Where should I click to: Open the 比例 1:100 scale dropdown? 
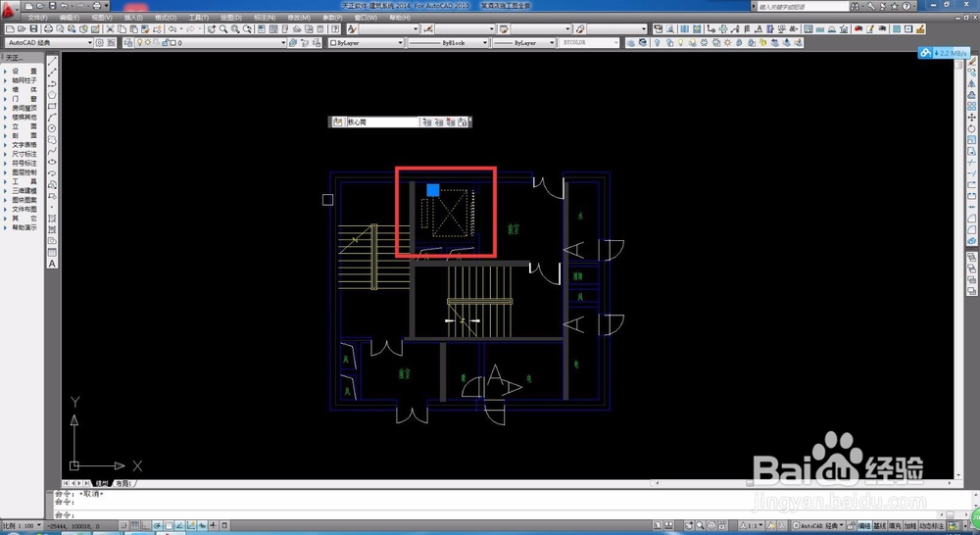point(22,525)
